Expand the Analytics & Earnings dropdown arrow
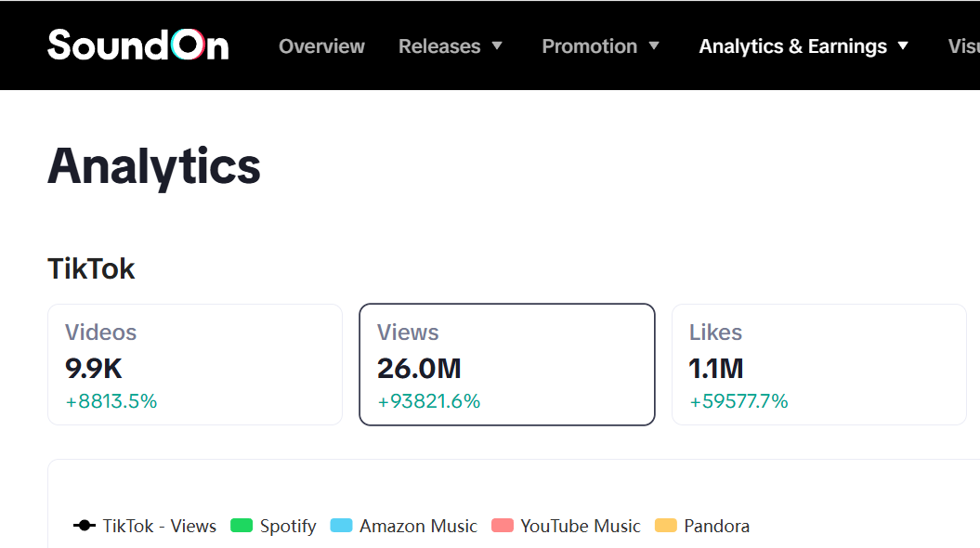Screen dimensions: 980x548 tap(903, 46)
